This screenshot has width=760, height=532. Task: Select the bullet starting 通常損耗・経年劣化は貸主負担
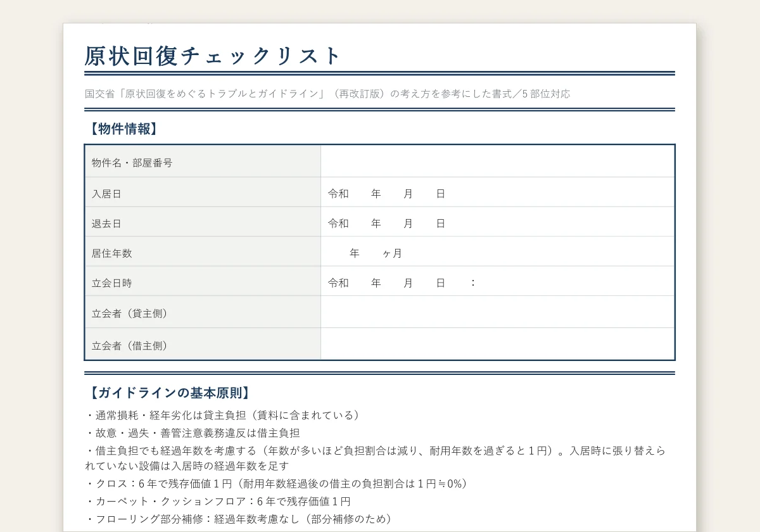click(x=225, y=415)
